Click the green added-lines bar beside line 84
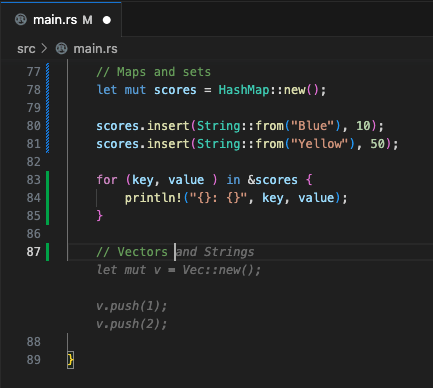 pos(48,198)
